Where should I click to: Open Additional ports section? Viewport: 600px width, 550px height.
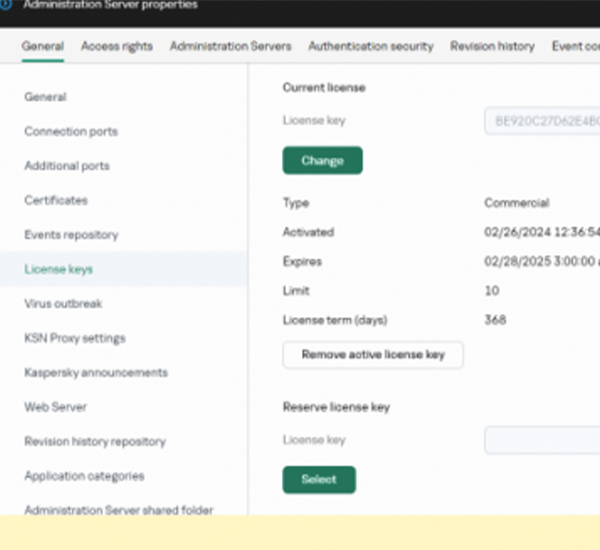[x=67, y=166]
